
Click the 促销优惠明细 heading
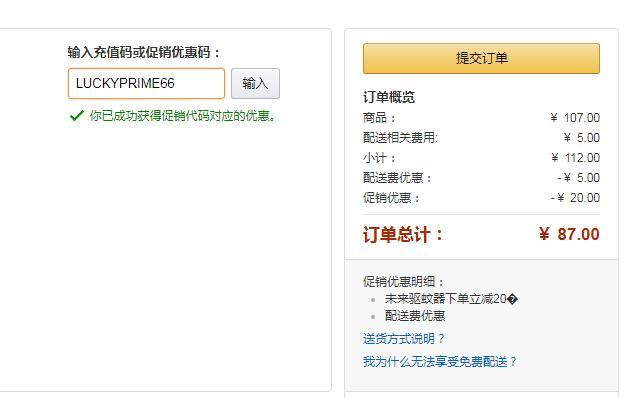(403, 281)
